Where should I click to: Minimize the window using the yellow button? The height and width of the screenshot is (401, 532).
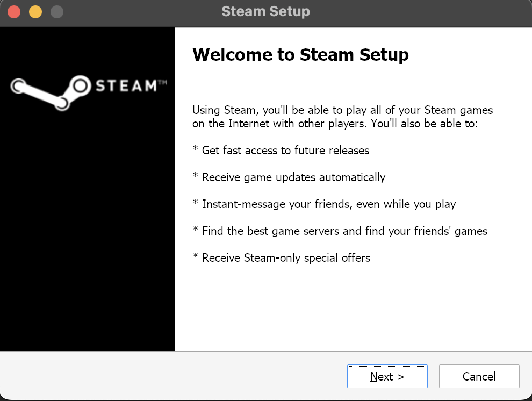[x=35, y=11]
